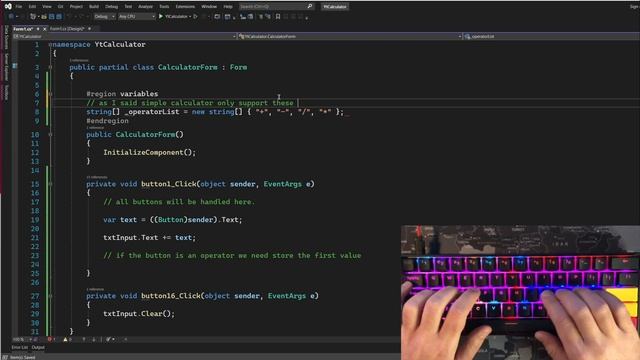
Task: Click the txtInput.Clear(); statement
Action: 139,314
